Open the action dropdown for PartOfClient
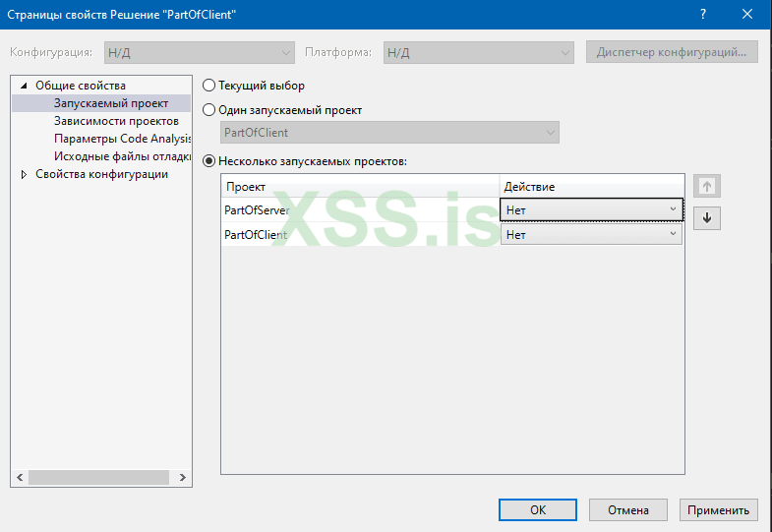This screenshot has width=772, height=532. point(591,235)
